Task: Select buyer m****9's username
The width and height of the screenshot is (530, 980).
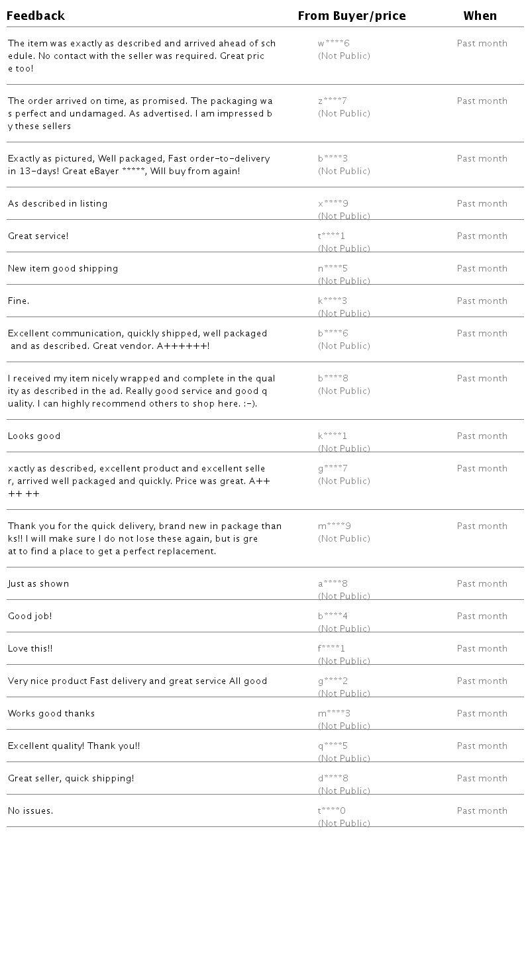Action: [334, 526]
